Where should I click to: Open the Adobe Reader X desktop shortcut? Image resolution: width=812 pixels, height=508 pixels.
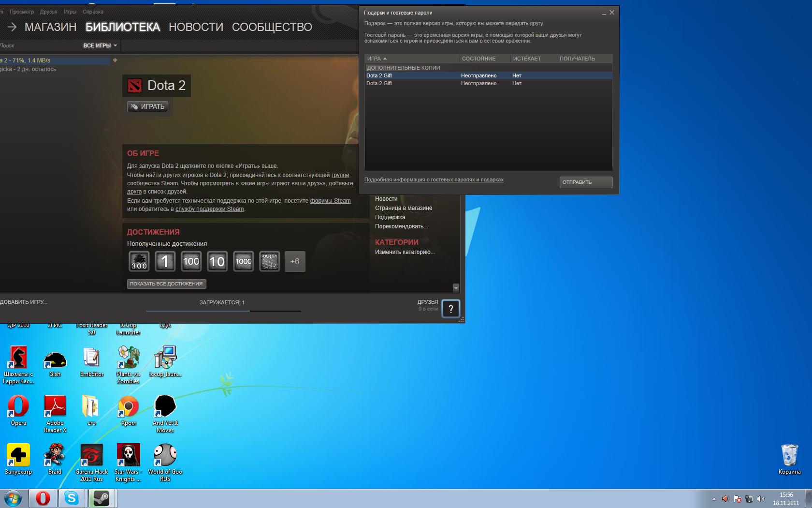pyautogui.click(x=55, y=414)
